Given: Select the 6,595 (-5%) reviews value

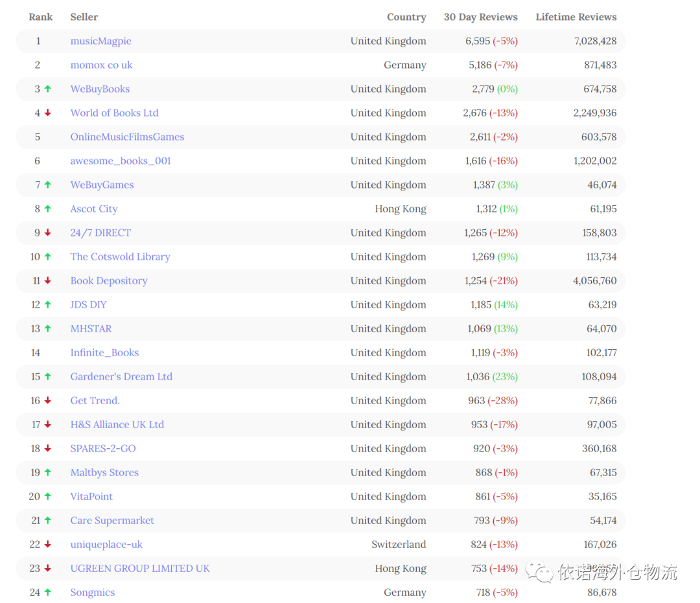Looking at the screenshot, I should point(491,41).
